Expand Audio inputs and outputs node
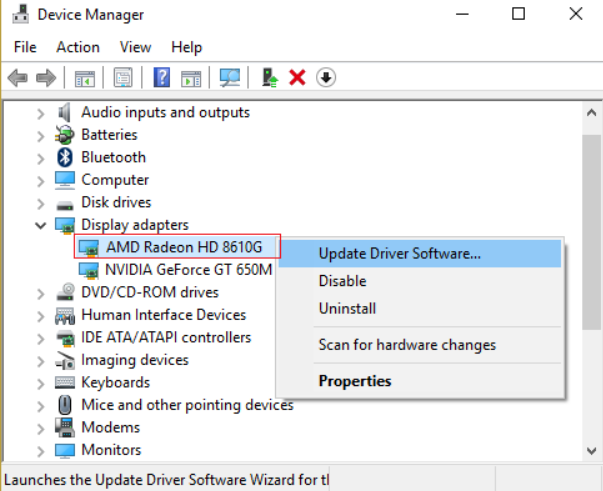Viewport: 603px width, 491px height. [41, 113]
